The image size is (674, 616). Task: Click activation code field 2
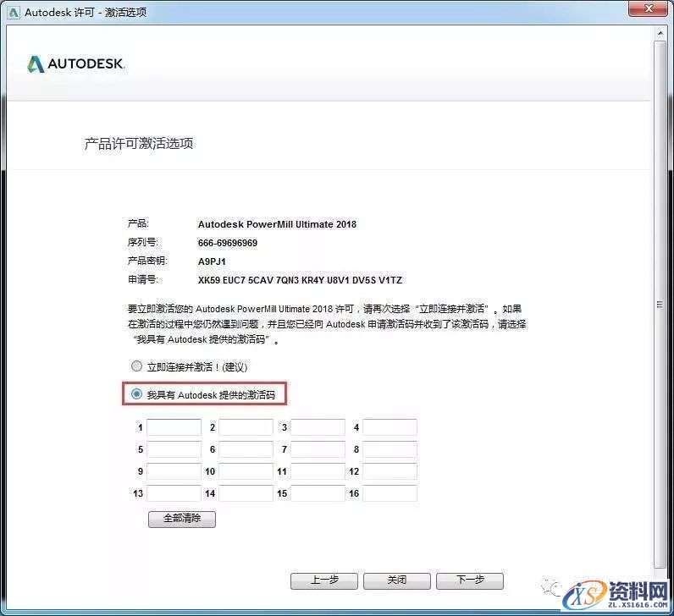tap(246, 427)
